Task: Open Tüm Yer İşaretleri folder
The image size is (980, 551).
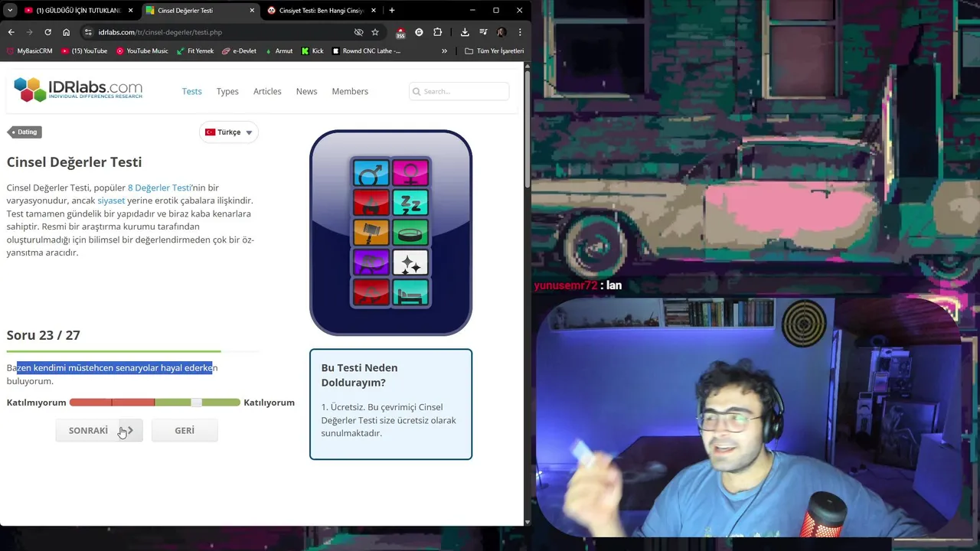Action: [x=495, y=51]
